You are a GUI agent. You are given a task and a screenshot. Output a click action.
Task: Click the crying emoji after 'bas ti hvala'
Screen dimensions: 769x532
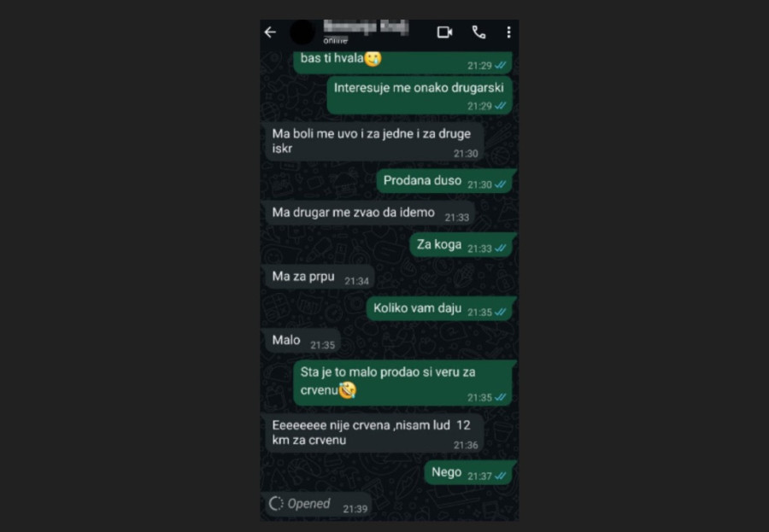373,59
